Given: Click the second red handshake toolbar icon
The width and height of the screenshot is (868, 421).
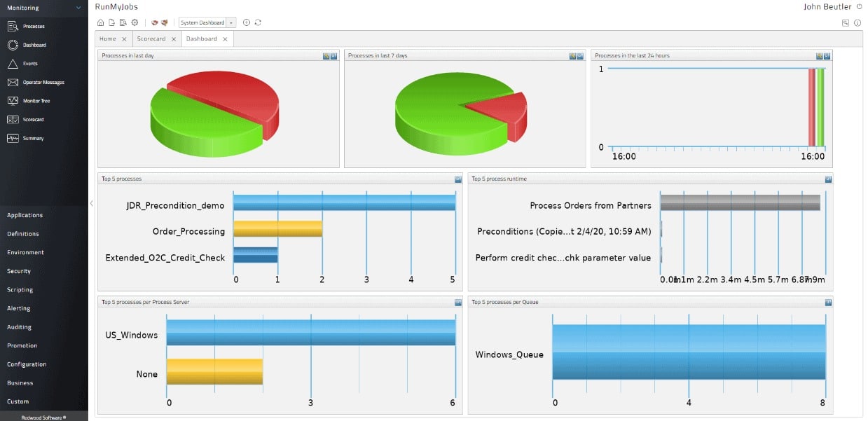Looking at the screenshot, I should 165,22.
